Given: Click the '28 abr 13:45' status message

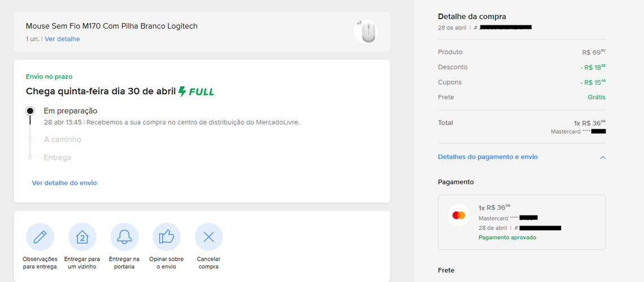Looking at the screenshot, I should [x=172, y=122].
